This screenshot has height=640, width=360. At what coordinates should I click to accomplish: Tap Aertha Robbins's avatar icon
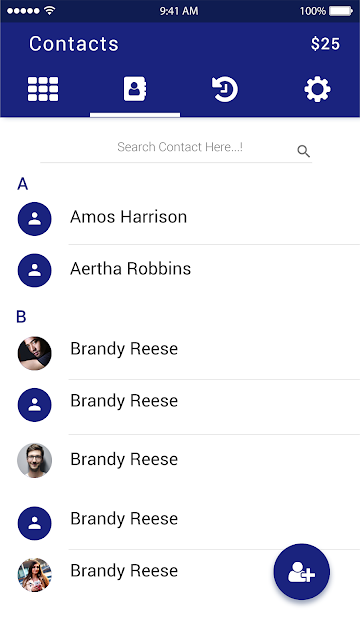[35, 270]
